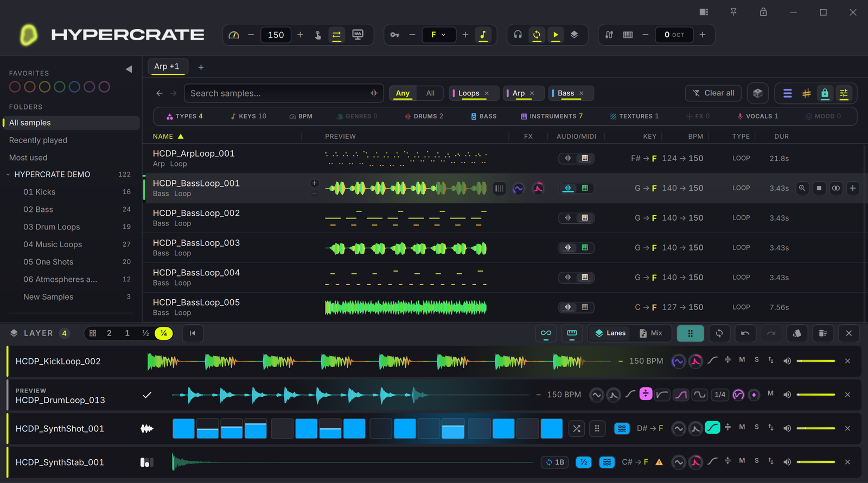
Task: Collapse the HYPERCRATE DEMO folder
Action: coord(8,175)
